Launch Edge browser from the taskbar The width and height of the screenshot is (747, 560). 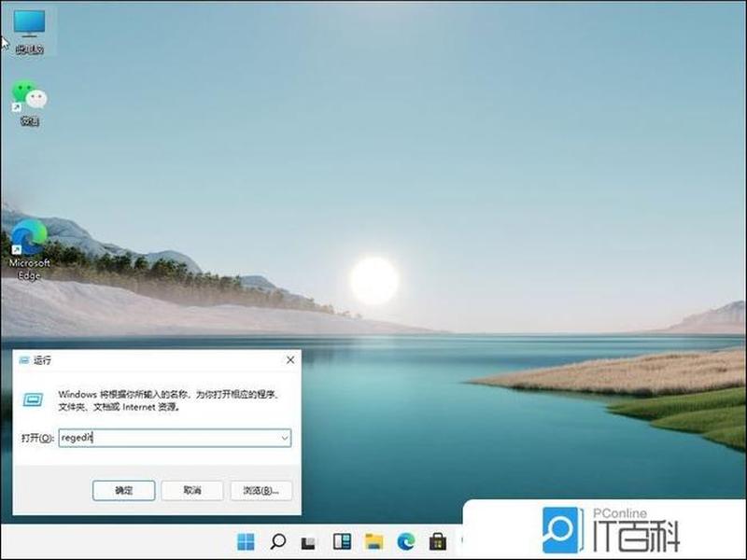click(x=406, y=541)
